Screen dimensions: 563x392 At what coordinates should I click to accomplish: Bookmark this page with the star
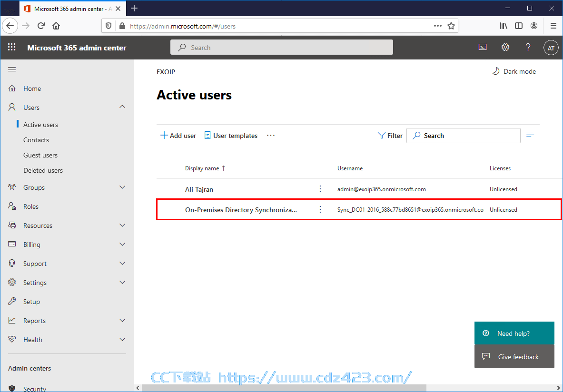click(x=451, y=26)
